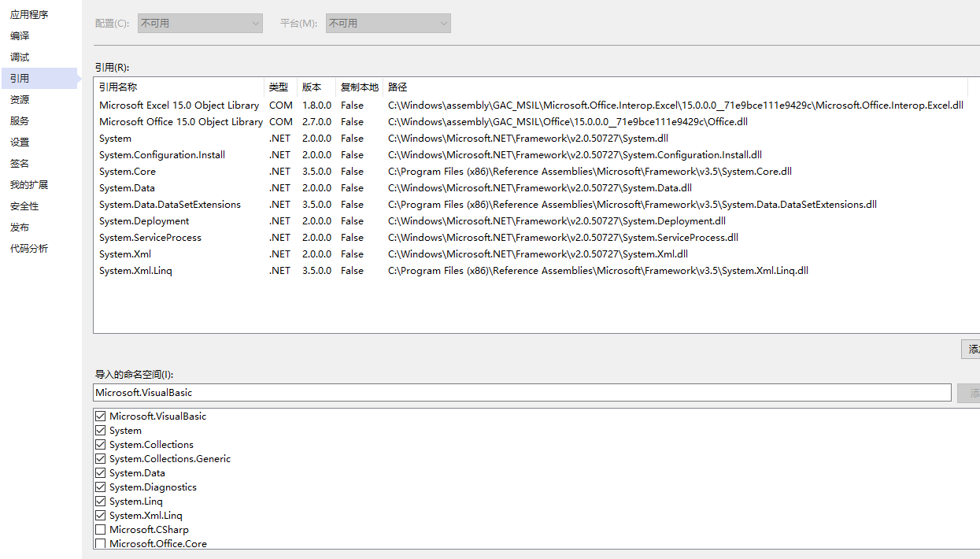Uncheck System.Data namespace checkbox
980x559 pixels.
click(x=100, y=473)
